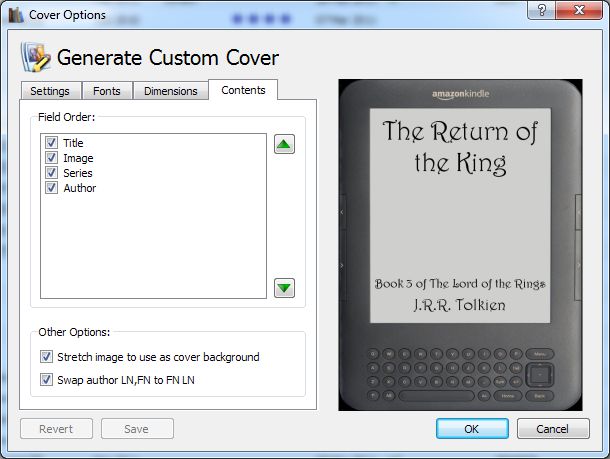Screen dimensions: 610x459
Task: Uncheck the Author field checkbox
Action: point(51,187)
